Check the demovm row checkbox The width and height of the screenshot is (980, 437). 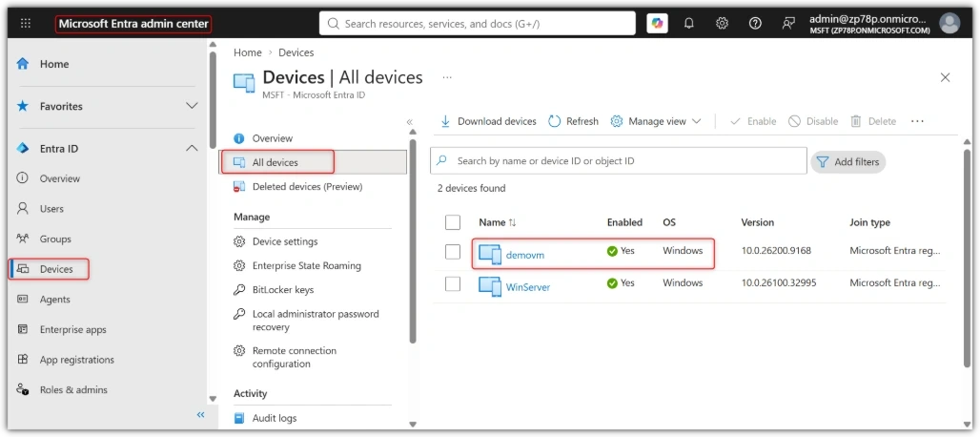pyautogui.click(x=453, y=251)
